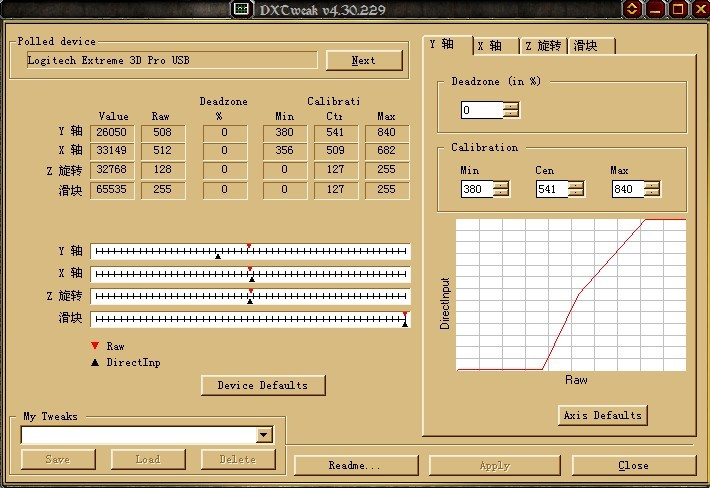The width and height of the screenshot is (710, 488).
Task: Minimize the DXTweak window
Action: 656,9
